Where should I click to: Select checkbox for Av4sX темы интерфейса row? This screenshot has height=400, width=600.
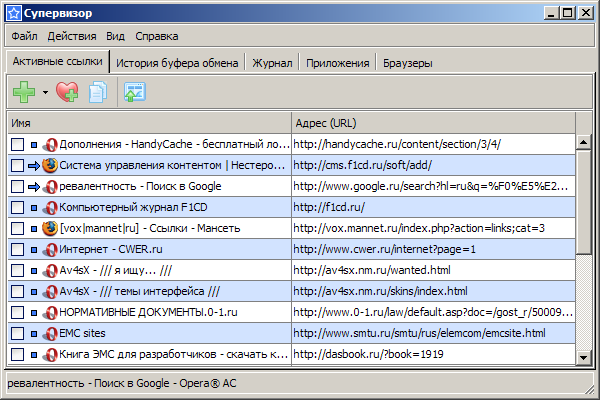(17, 292)
